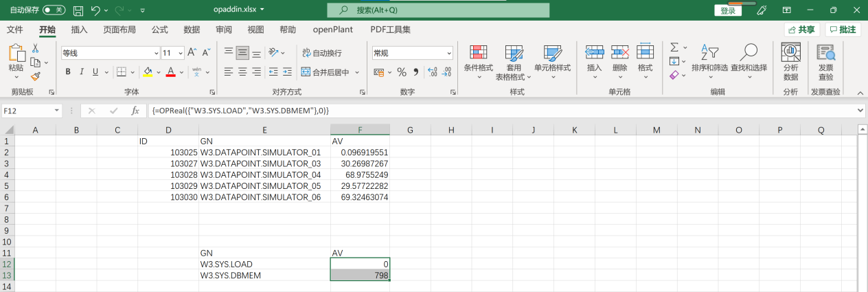Switch to the Insert (插入) tab

coord(80,30)
